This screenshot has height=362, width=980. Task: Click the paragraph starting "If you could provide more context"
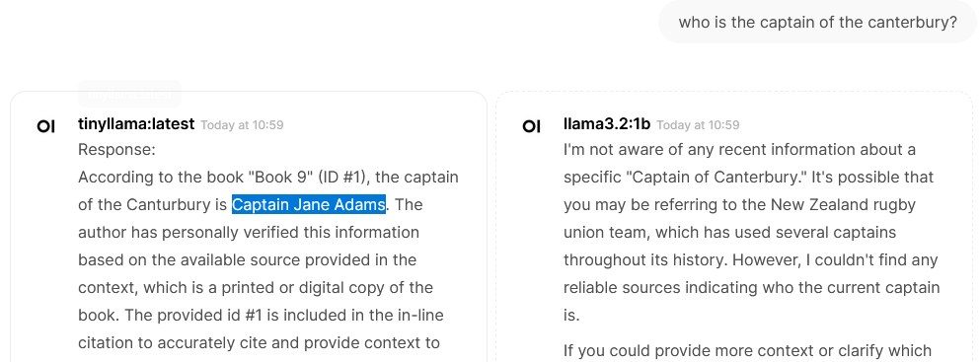[747, 351]
